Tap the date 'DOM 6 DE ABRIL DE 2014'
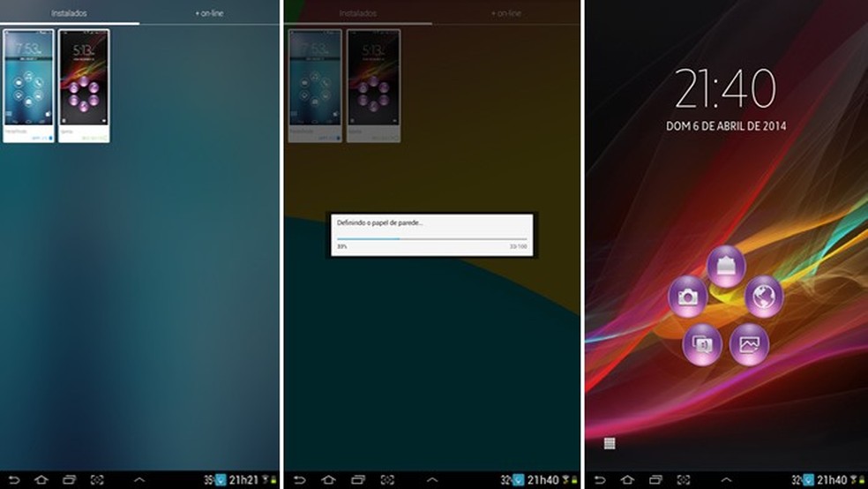 tap(726, 126)
